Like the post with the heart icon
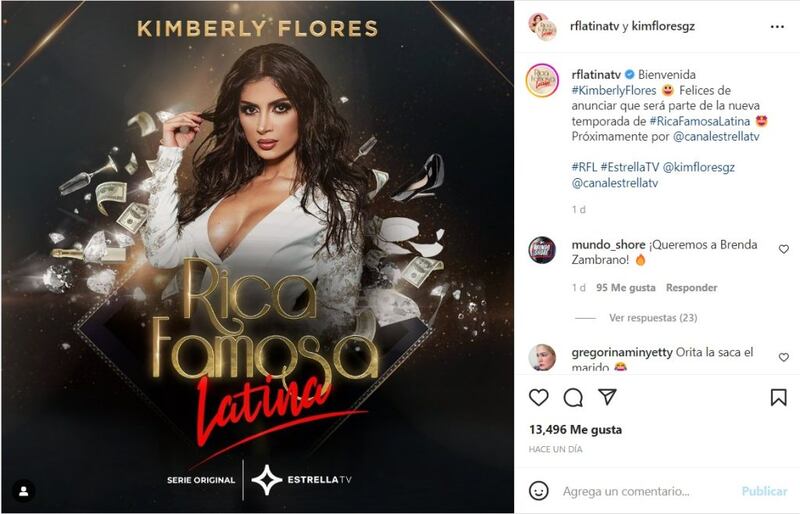Image resolution: width=800 pixels, height=514 pixels. (x=539, y=397)
